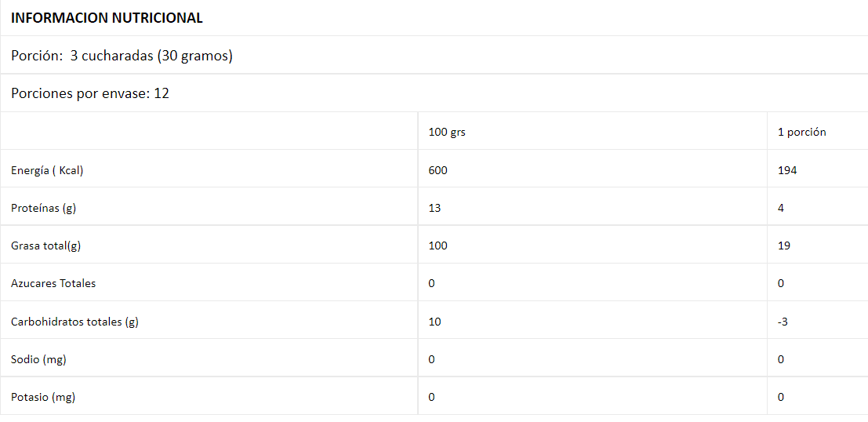868x422 pixels.
Task: Click the carbohydrates value 10
Action: point(435,322)
